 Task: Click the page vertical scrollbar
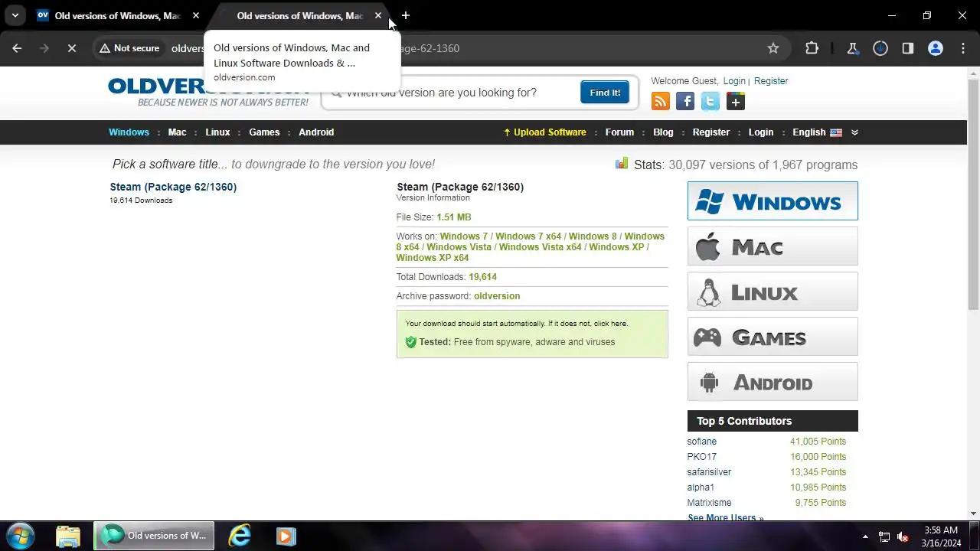(x=973, y=195)
